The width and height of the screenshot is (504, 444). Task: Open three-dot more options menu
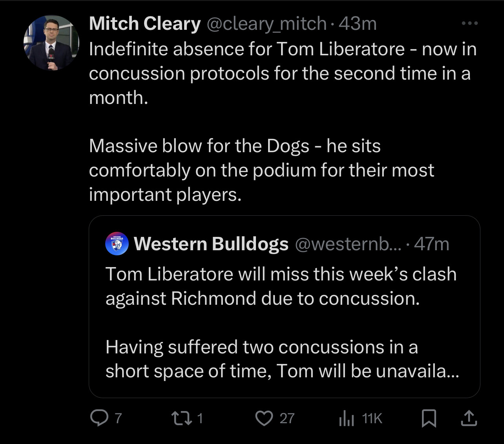(x=470, y=24)
